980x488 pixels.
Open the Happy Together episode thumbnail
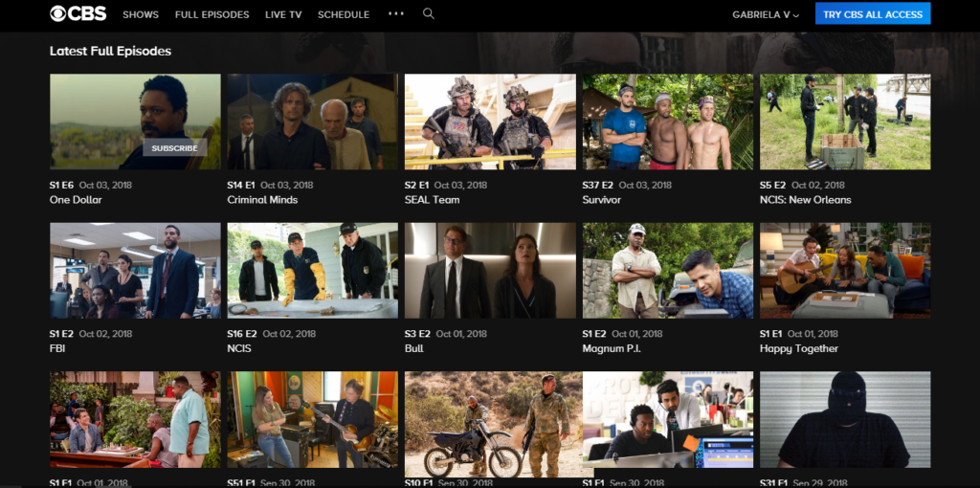845,271
